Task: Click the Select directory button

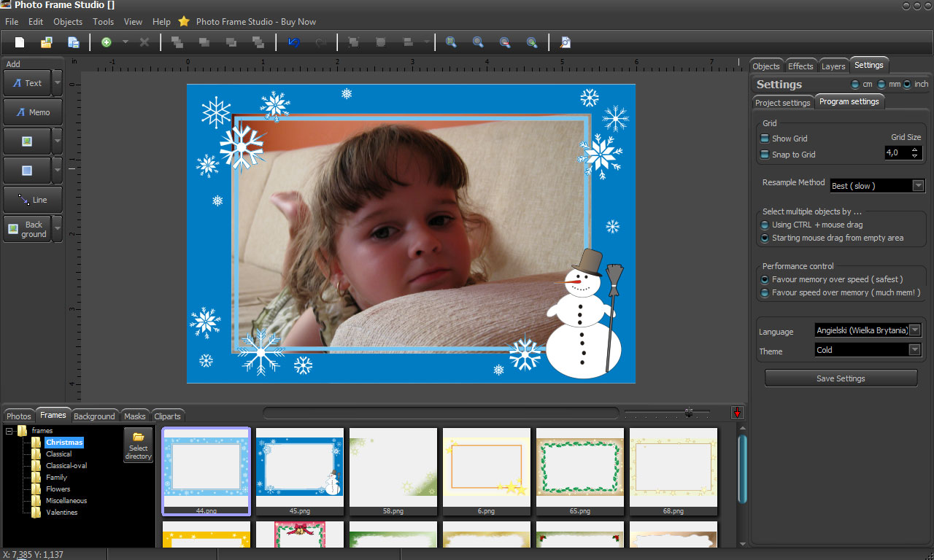Action: click(x=138, y=445)
